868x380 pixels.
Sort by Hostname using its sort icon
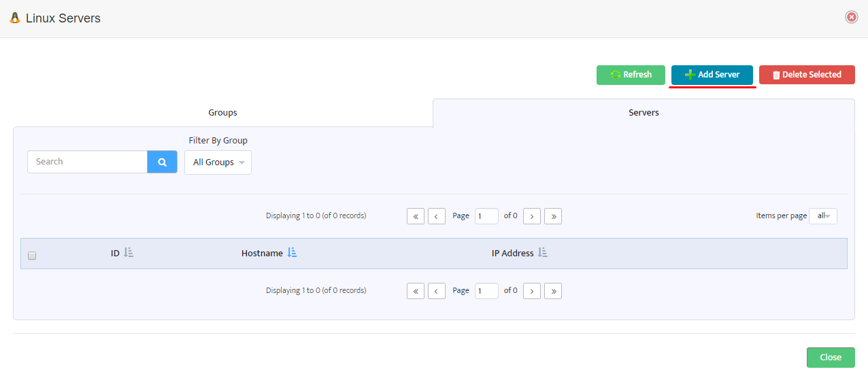coord(292,253)
